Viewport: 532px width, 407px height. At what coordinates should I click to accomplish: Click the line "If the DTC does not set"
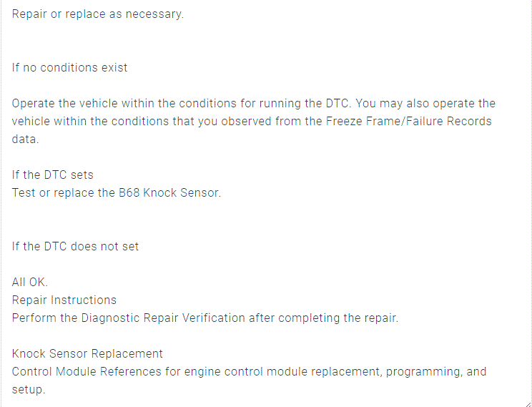pyautogui.click(x=76, y=246)
